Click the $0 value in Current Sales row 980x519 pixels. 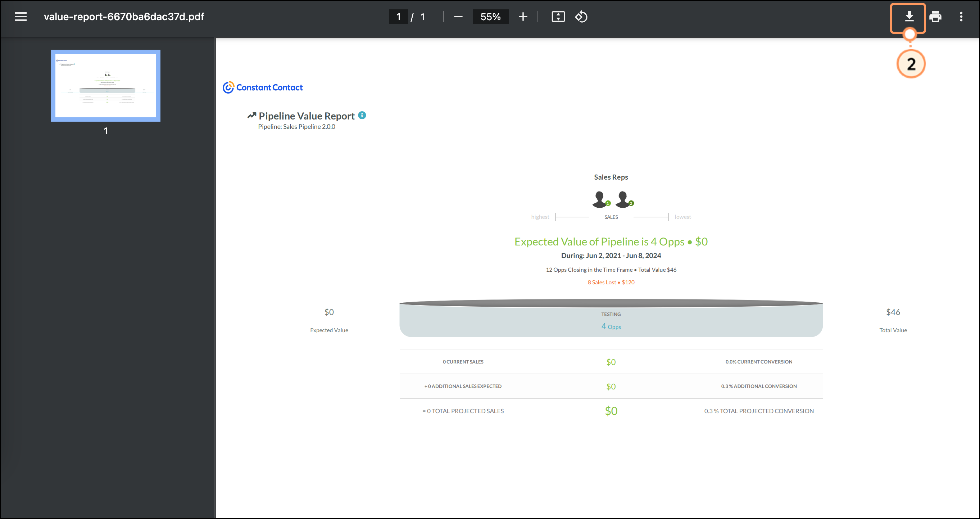(611, 362)
